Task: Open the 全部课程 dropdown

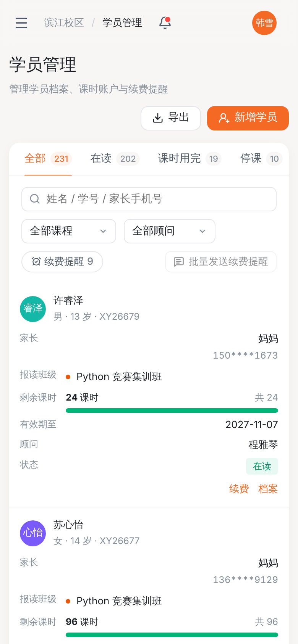Action: pos(69,231)
